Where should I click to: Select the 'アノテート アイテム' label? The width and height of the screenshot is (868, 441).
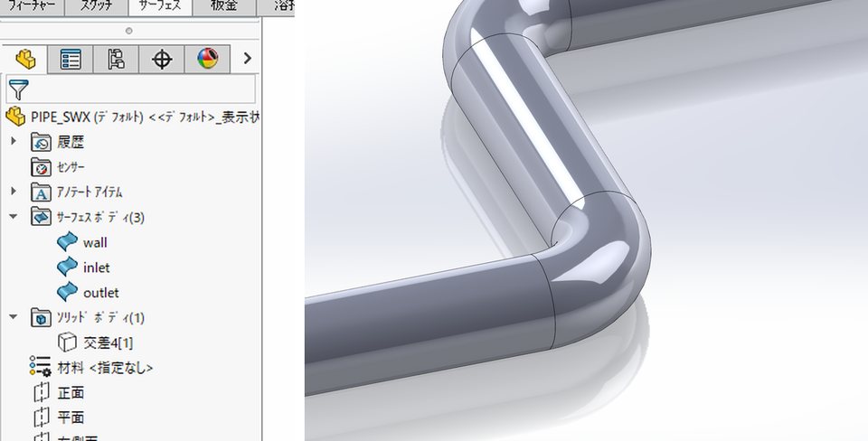(90, 192)
